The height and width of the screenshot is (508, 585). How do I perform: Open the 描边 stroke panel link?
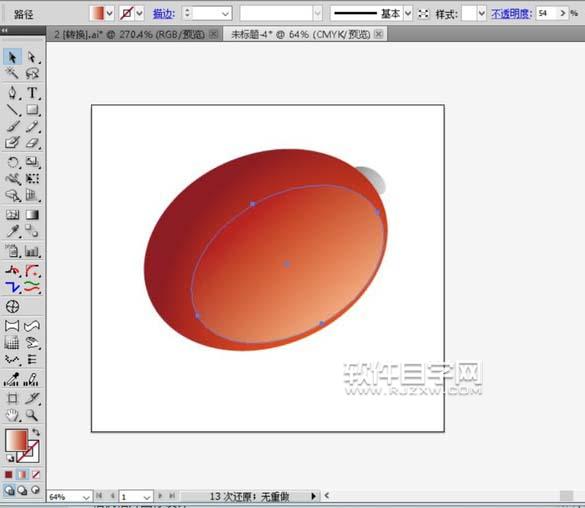click(164, 14)
